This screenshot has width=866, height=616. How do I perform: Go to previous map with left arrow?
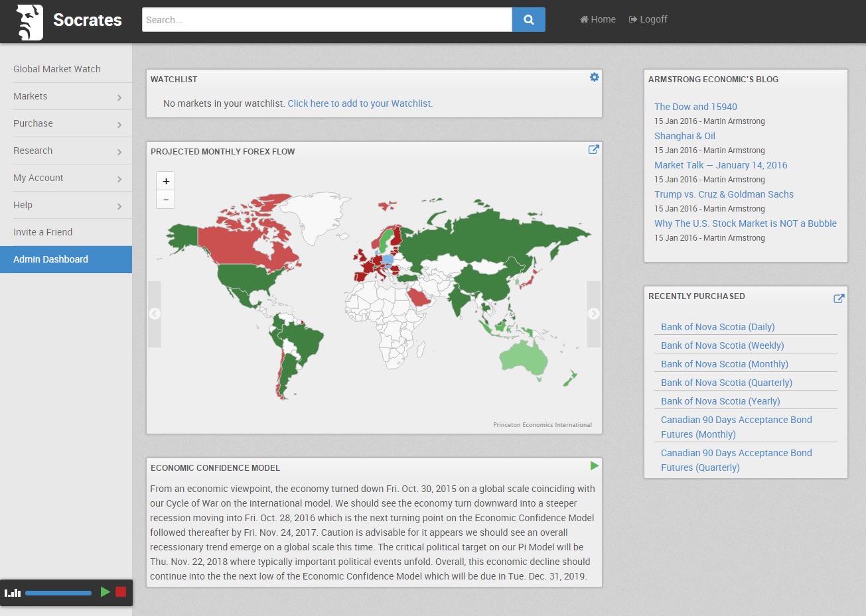pos(155,314)
